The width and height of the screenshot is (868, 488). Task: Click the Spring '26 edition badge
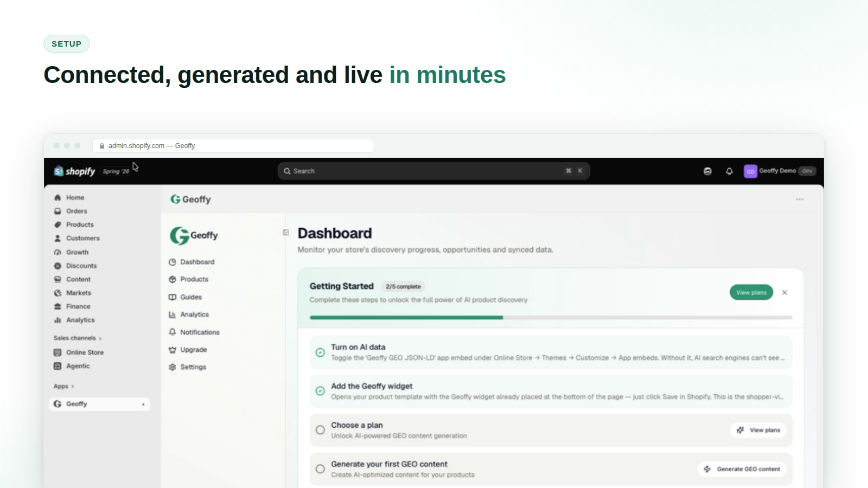pyautogui.click(x=116, y=171)
